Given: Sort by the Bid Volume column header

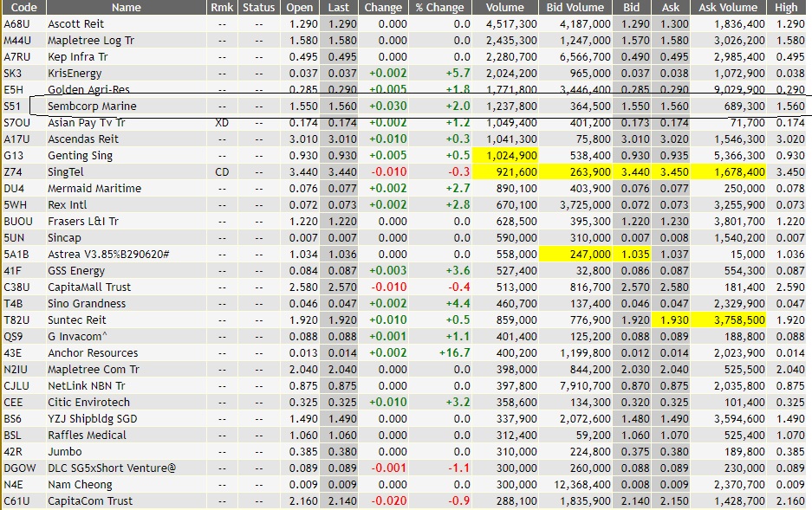Looking at the screenshot, I should 575,7.
